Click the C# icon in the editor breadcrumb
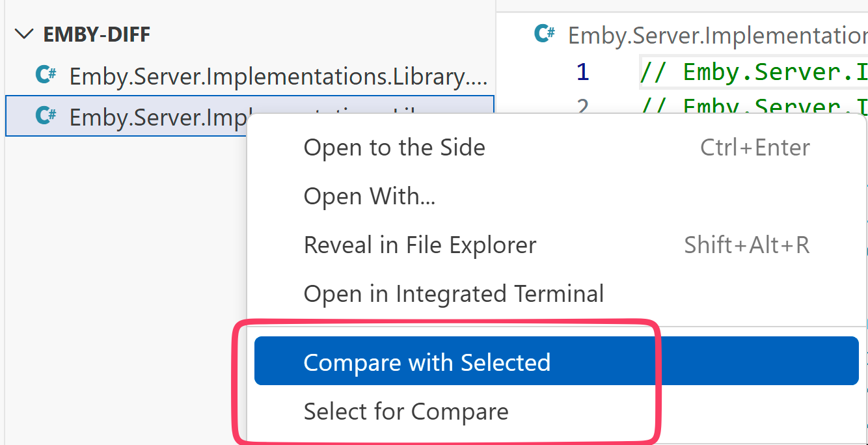This screenshot has width=868, height=445. coord(544,34)
